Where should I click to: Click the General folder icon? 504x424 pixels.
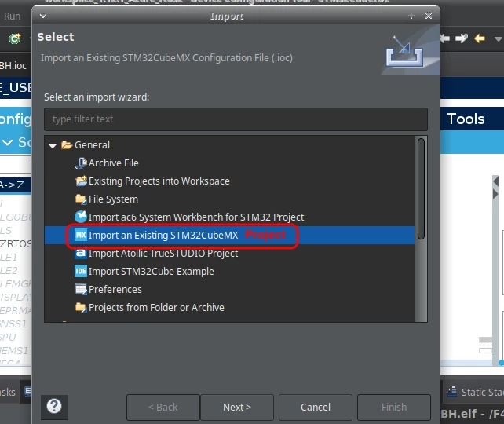[67, 145]
